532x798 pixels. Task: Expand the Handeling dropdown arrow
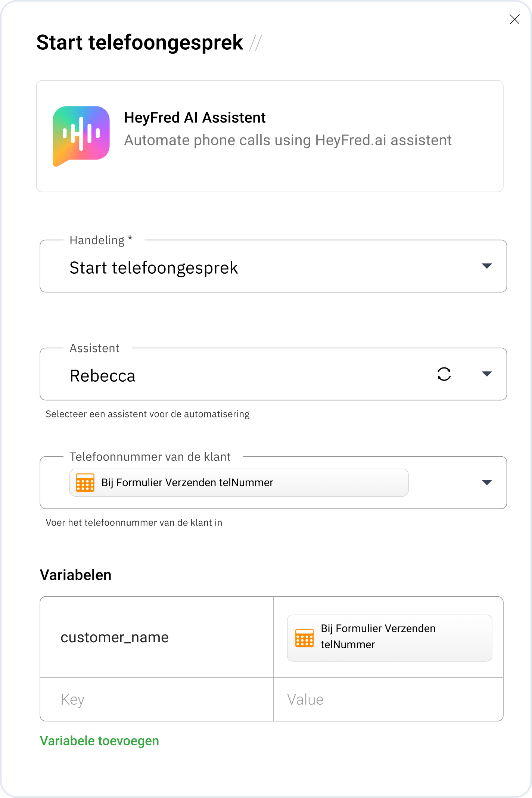(486, 266)
